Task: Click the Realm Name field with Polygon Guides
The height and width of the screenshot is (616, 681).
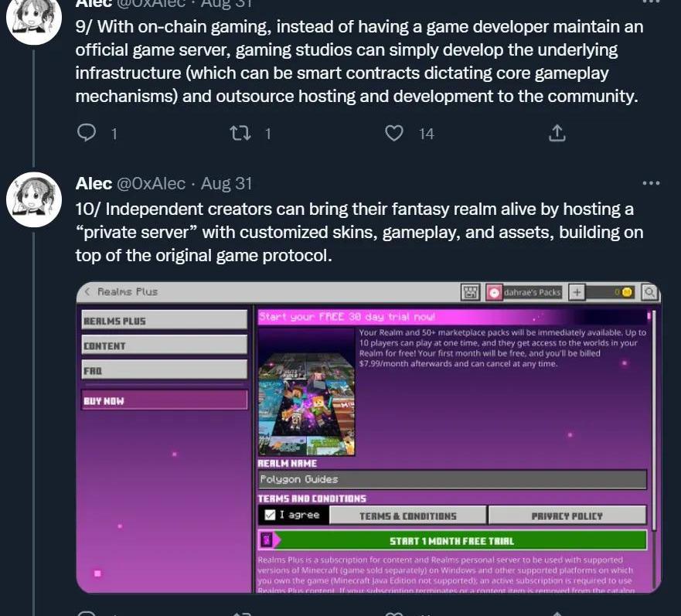Action: click(x=452, y=479)
